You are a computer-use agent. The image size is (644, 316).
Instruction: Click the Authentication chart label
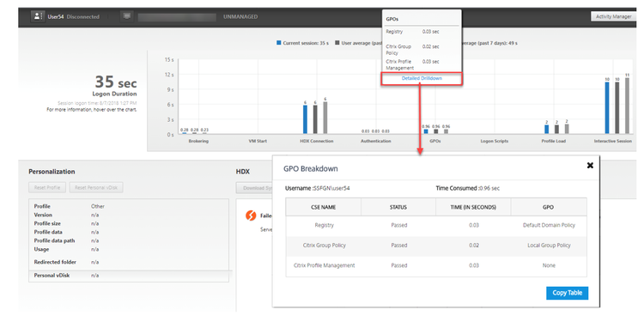(x=376, y=141)
